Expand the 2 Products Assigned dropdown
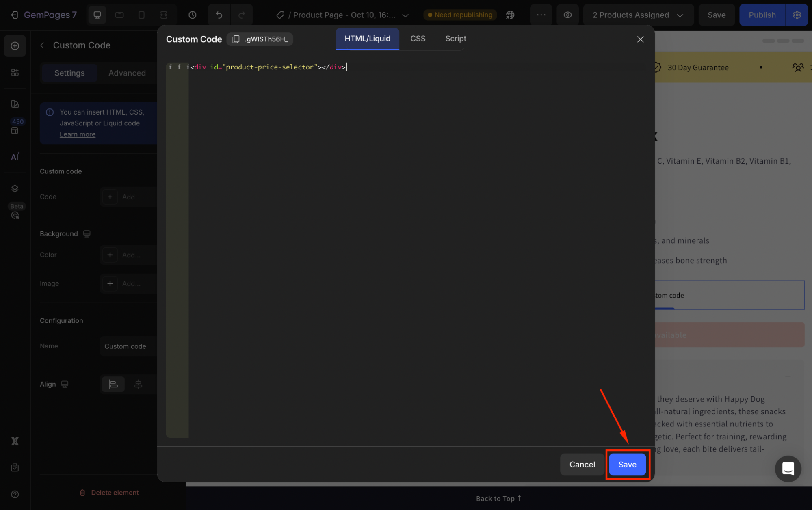Screen dimensions: 812x510 click(638, 15)
